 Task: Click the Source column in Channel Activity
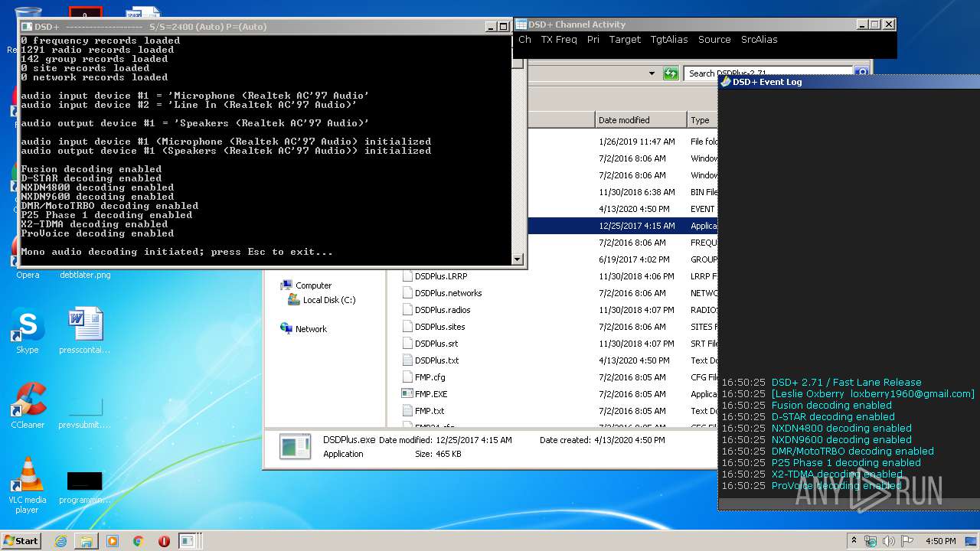point(714,40)
